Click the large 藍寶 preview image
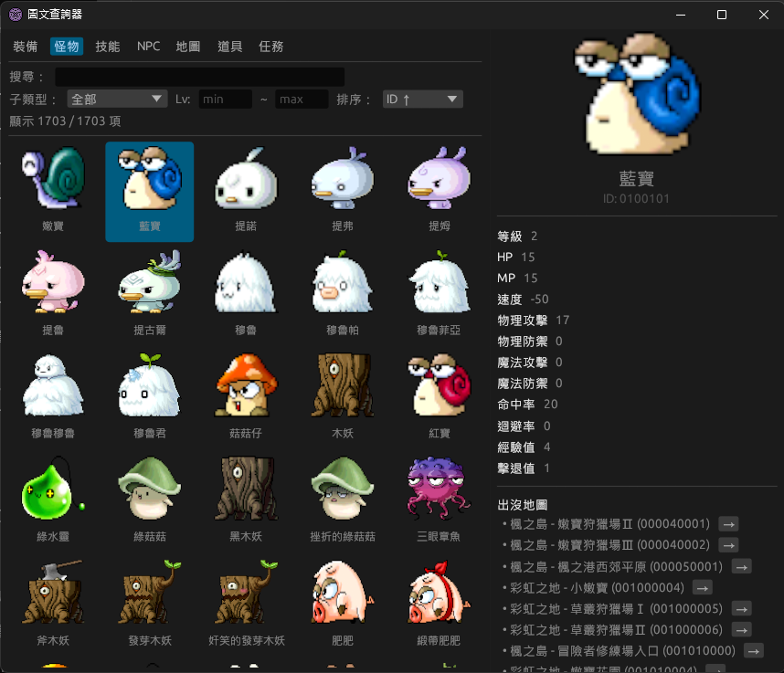This screenshot has width=784, height=673. click(x=637, y=93)
